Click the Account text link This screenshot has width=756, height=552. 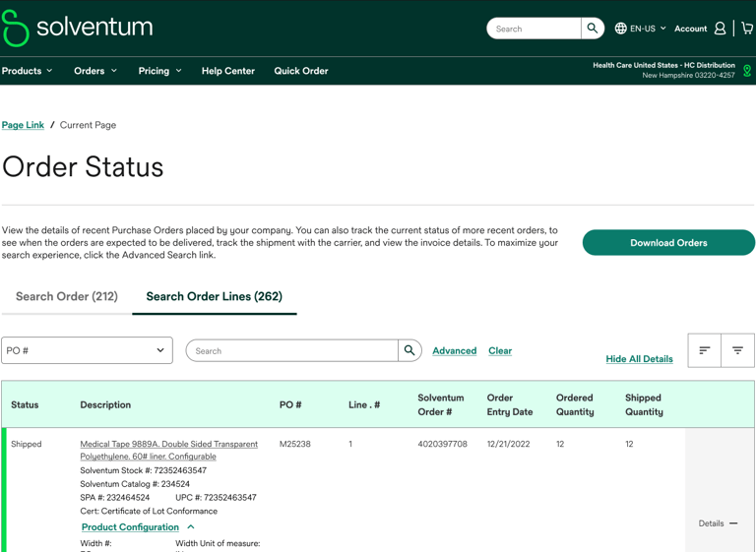coord(690,29)
